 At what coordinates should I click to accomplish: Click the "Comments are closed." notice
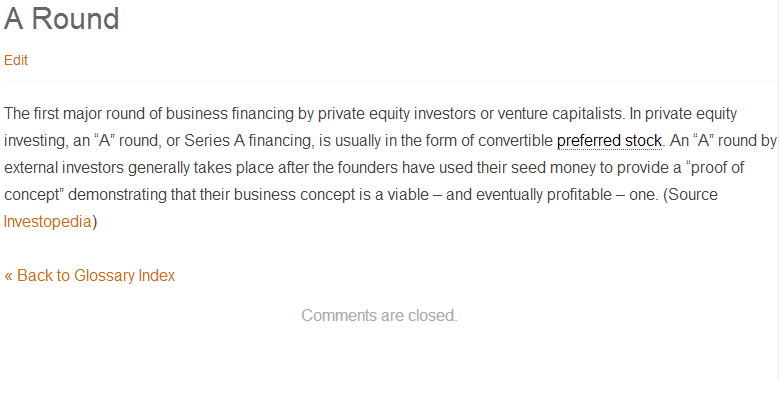coord(379,316)
